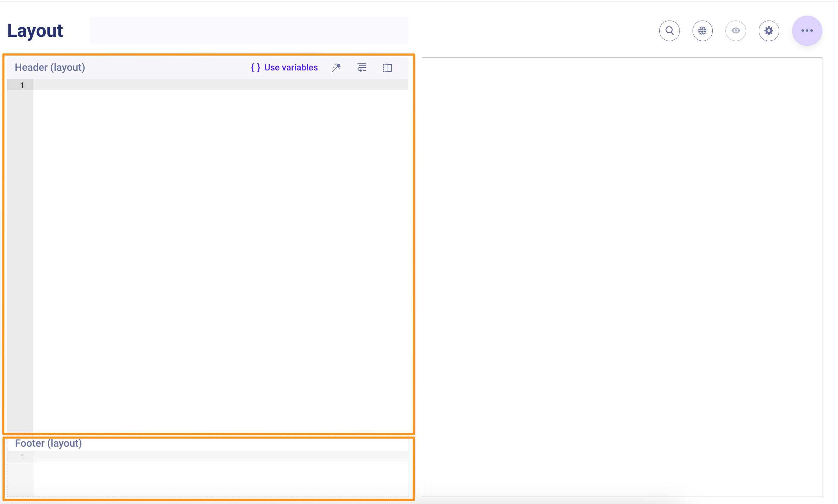
Task: Toggle word wrap icon in header toolbar
Action: 362,68
